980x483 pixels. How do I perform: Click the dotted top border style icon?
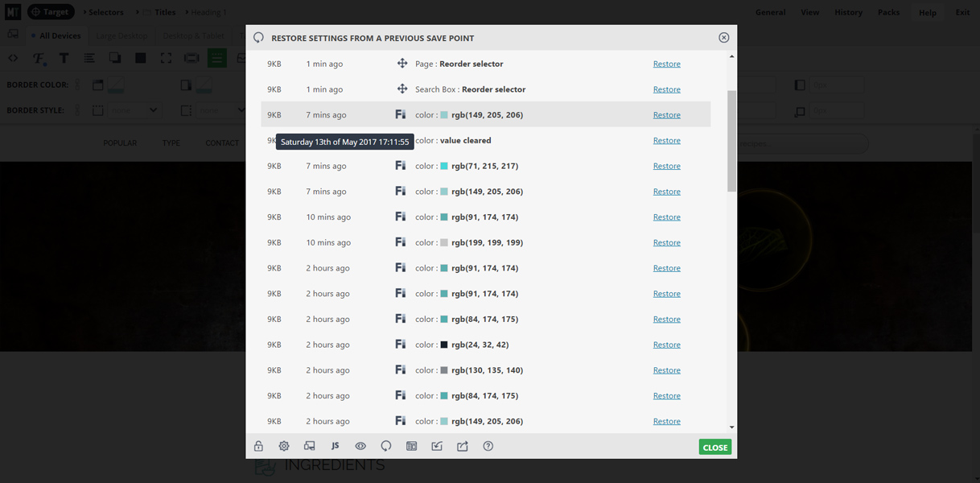[x=98, y=110]
